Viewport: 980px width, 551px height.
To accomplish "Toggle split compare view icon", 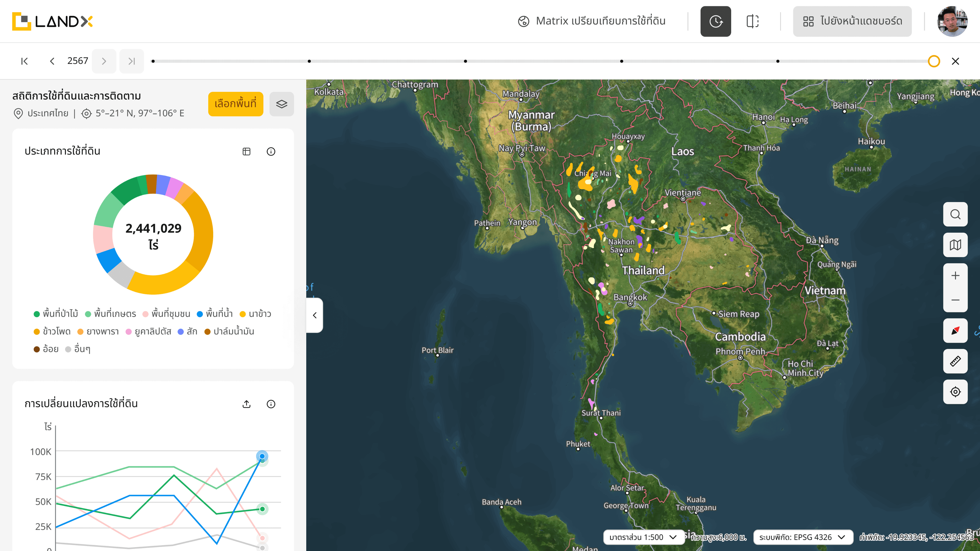I will tap(752, 21).
